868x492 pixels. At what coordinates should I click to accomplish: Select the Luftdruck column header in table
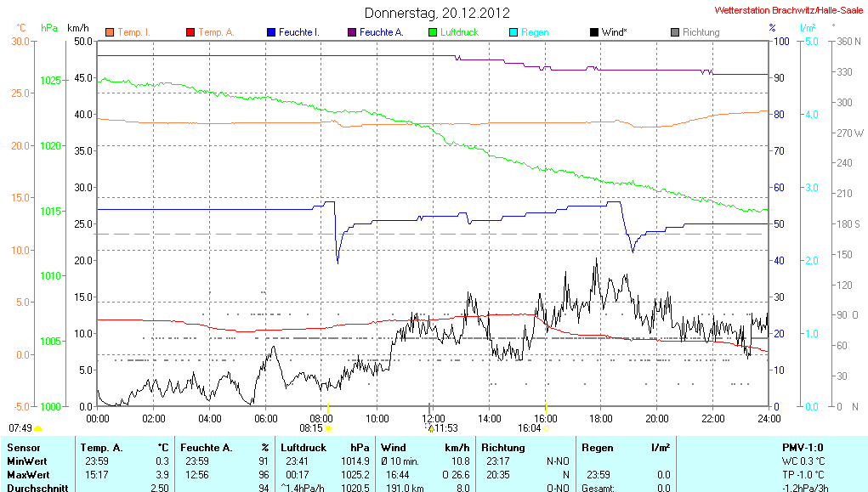pyautogui.click(x=304, y=447)
